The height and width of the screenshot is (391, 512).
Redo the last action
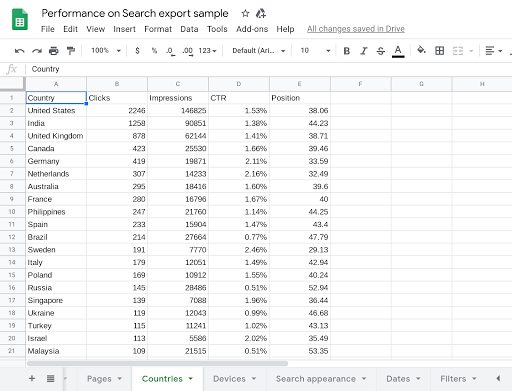pos(37,51)
